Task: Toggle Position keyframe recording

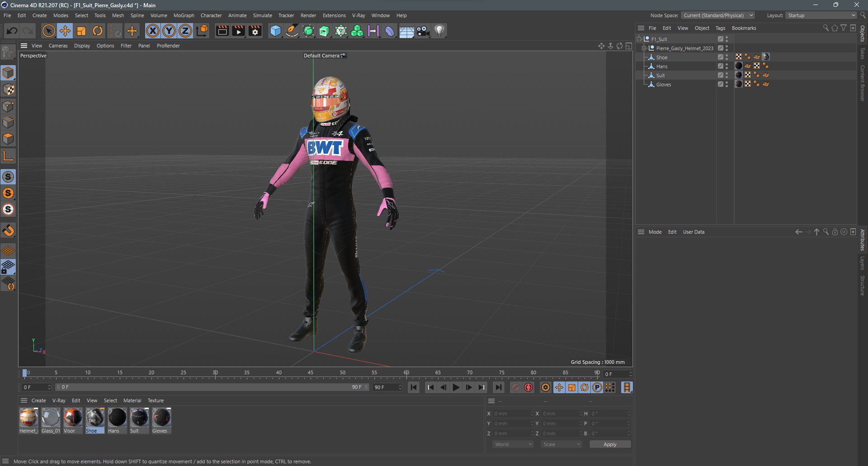Action: [559, 387]
